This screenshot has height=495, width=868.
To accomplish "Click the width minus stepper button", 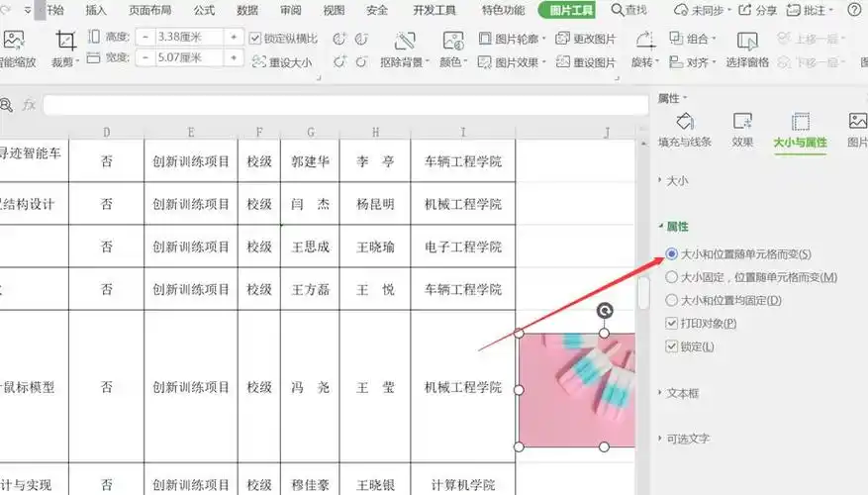I will click(145, 57).
